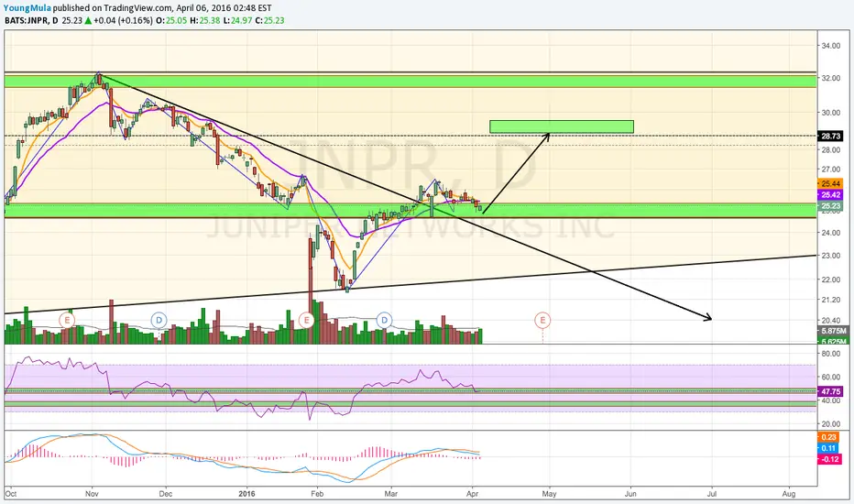Open the earnings marker near October
Image resolution: width=854 pixels, height=504 pixels.
[x=67, y=319]
